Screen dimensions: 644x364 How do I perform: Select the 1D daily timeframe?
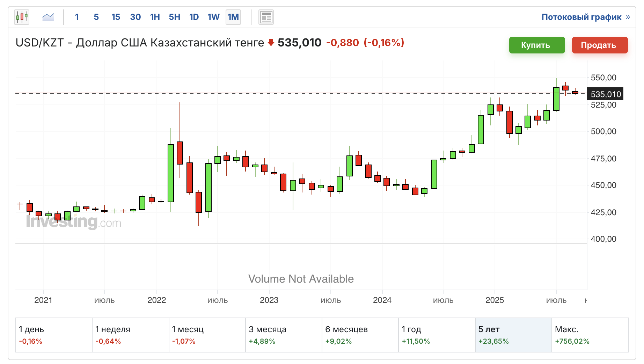194,16
